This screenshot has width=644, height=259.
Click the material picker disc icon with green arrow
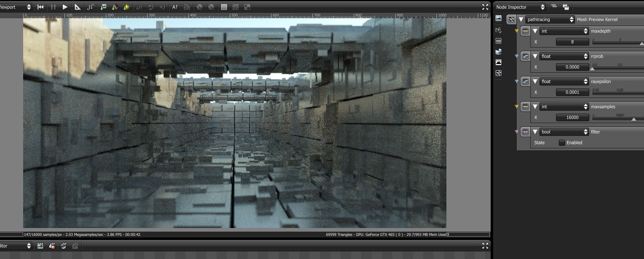[x=114, y=7]
